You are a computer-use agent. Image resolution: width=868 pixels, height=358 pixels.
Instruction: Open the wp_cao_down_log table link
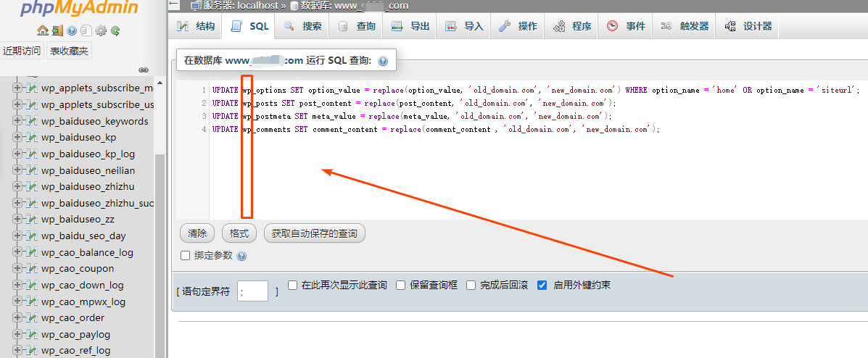point(83,285)
